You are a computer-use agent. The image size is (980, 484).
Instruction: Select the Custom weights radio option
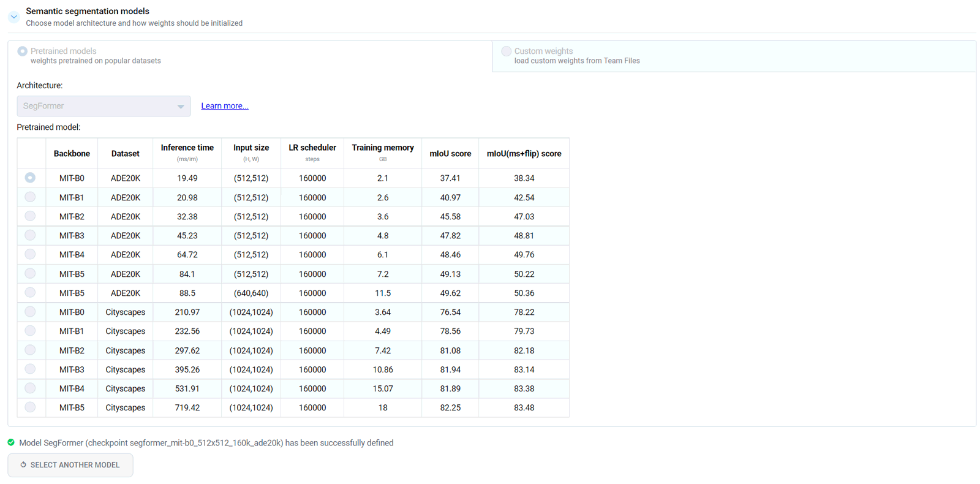click(x=506, y=51)
